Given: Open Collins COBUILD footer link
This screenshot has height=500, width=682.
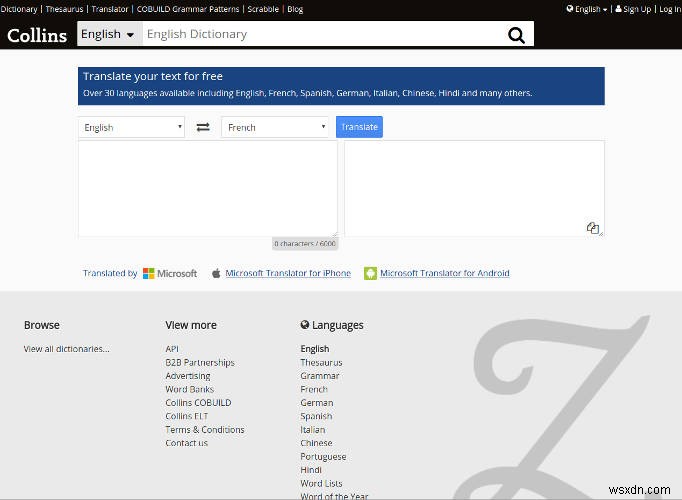Looking at the screenshot, I should click(x=198, y=403).
